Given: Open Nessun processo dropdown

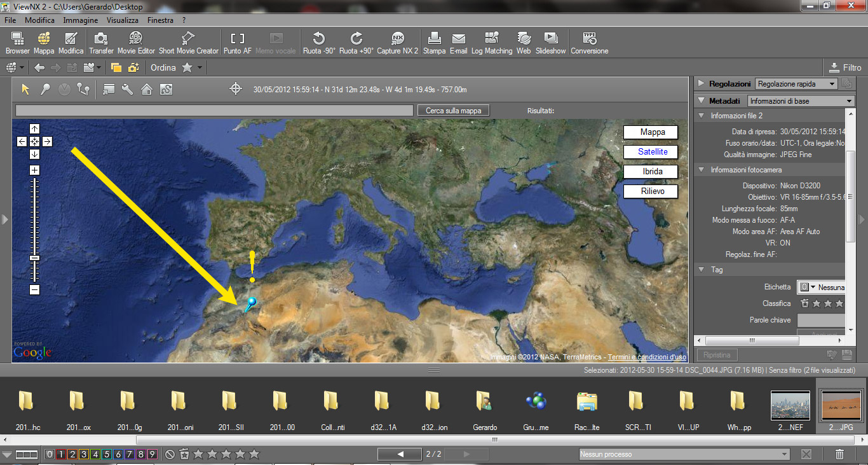Looking at the screenshot, I should coord(683,454).
